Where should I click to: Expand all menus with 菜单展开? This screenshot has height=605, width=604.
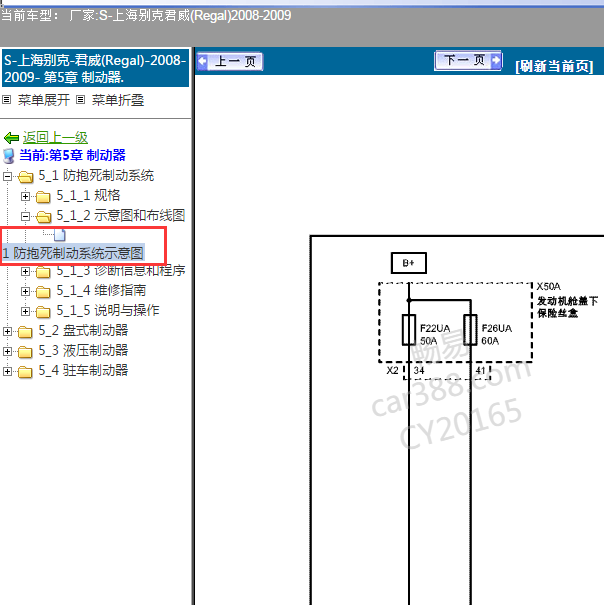44,100
